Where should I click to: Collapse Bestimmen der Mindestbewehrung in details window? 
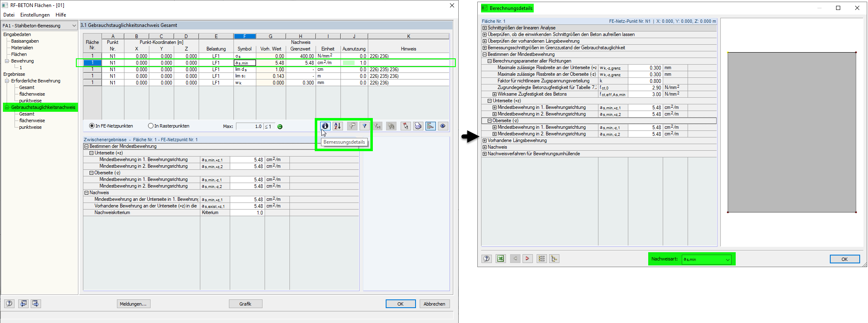click(484, 54)
